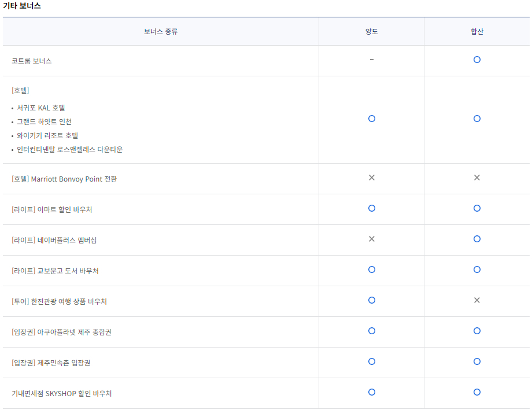
Task: Select the 양도 circle for 제주민속촌 입장권
Action: click(372, 362)
